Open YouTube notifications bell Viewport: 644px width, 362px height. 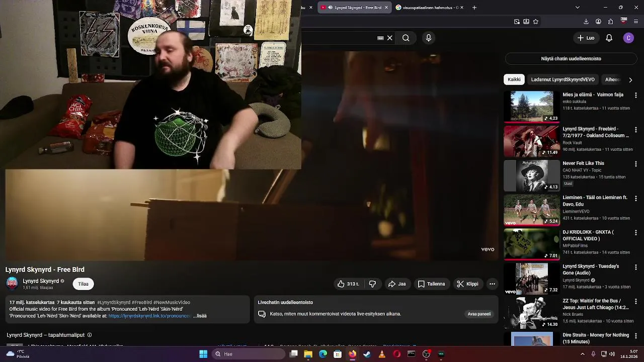(x=609, y=38)
